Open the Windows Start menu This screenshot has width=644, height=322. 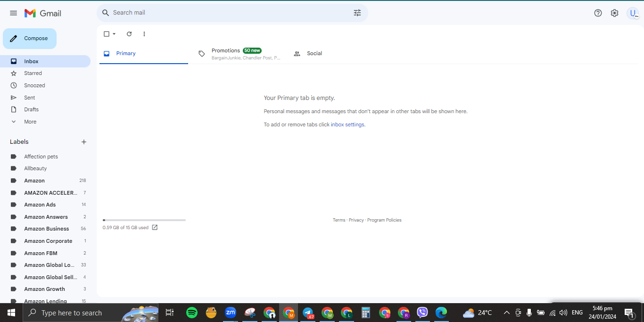coord(11,313)
